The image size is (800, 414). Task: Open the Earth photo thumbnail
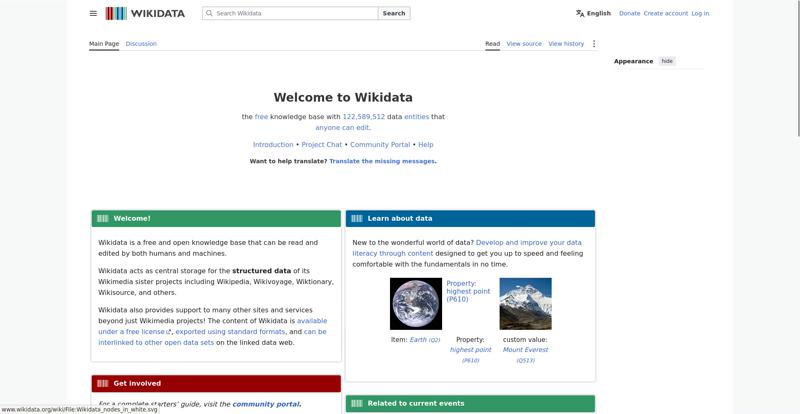click(x=416, y=304)
